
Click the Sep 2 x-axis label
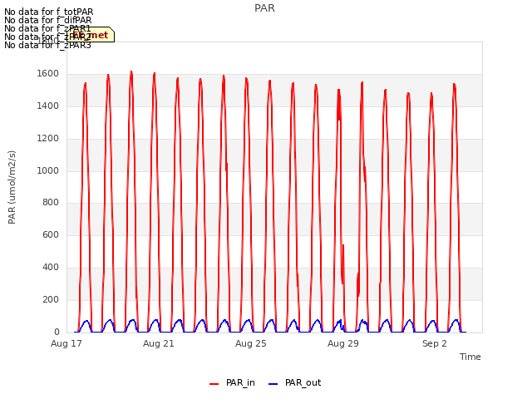tap(435, 343)
